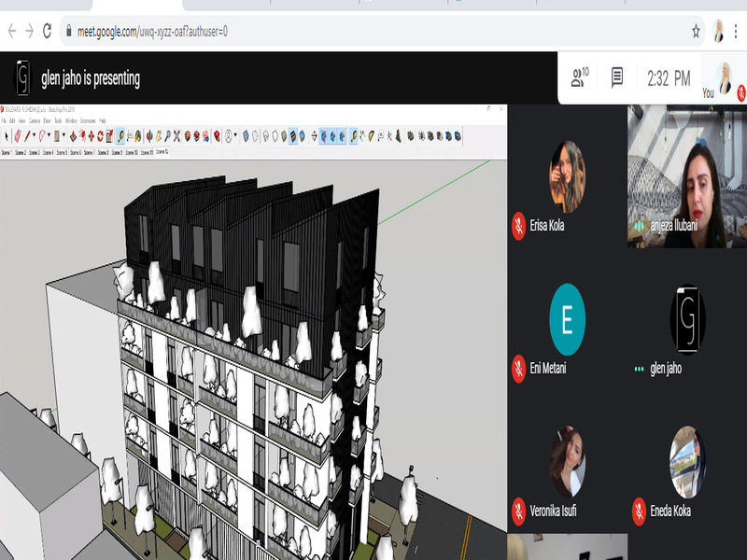Switch to the Scene 12 tab
Image resolution: width=747 pixels, height=560 pixels.
[162, 151]
